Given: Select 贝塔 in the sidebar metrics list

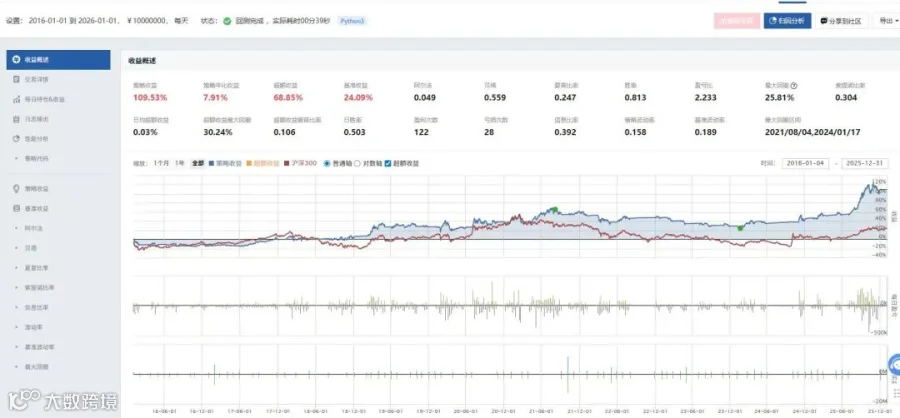Looking at the screenshot, I should coord(30,248).
